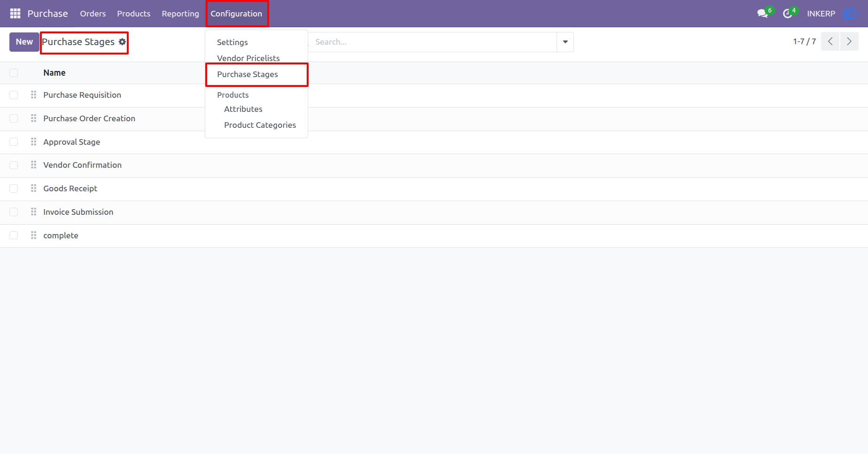Open the Reporting menu

(x=180, y=14)
